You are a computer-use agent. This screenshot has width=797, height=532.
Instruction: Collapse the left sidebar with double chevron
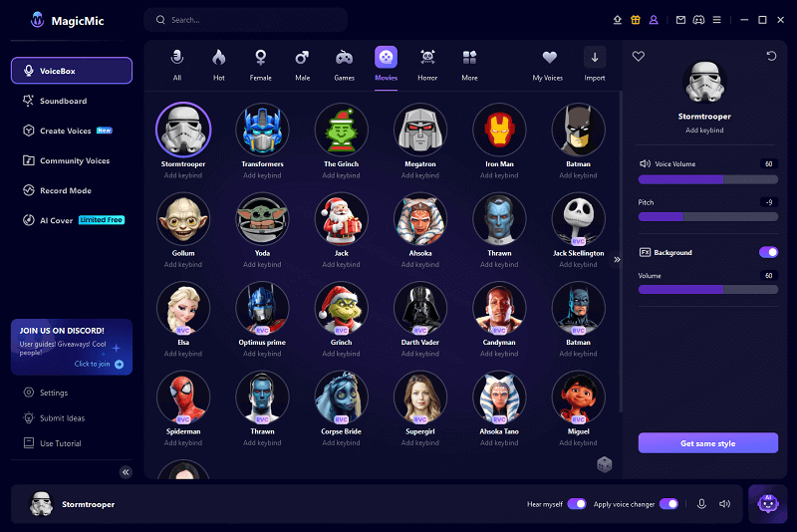[x=126, y=472]
